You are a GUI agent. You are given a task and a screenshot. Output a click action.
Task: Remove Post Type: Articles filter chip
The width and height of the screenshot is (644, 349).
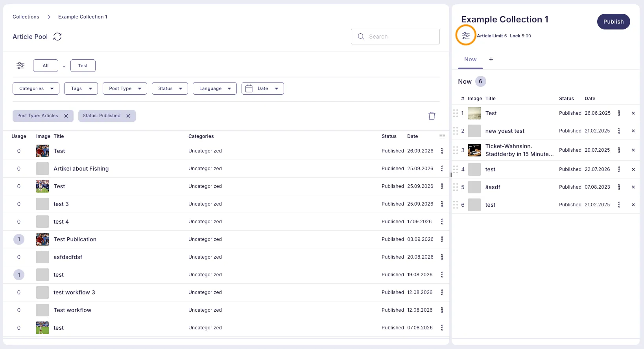click(66, 116)
